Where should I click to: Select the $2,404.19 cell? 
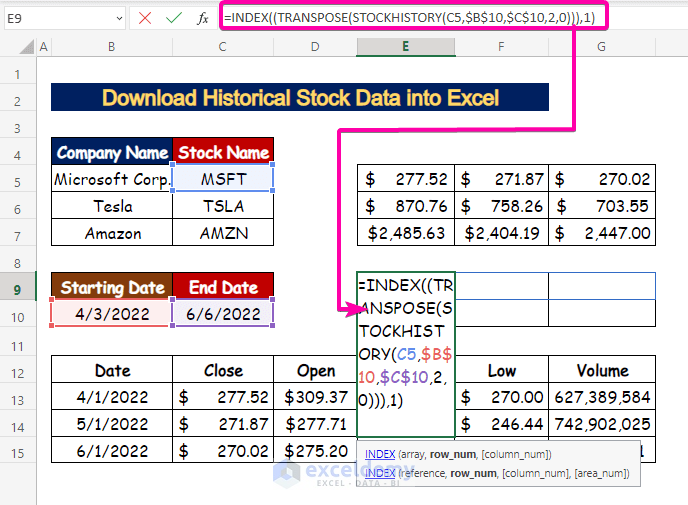(502, 233)
